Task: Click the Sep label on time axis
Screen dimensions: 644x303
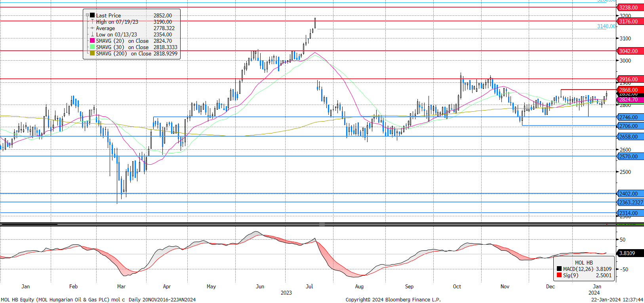Action: [409, 286]
